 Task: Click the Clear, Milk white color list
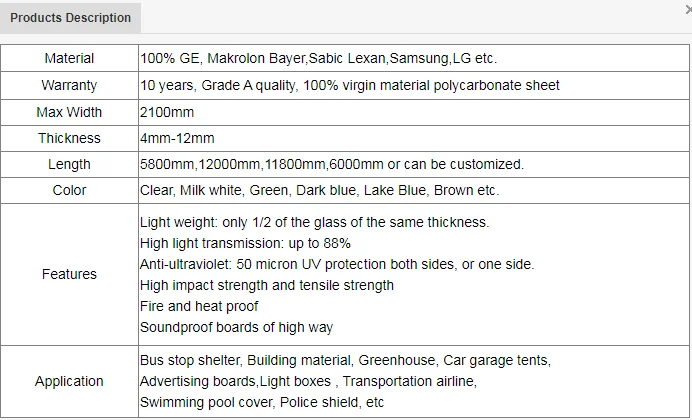[x=319, y=190]
